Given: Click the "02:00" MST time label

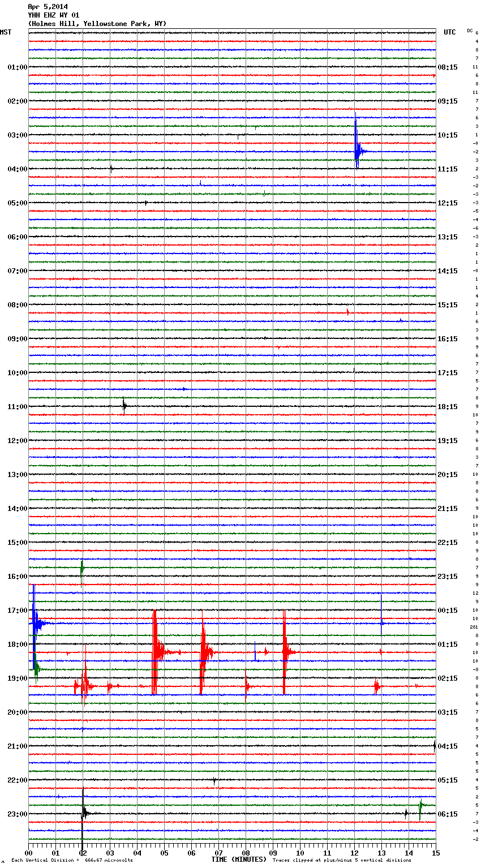Looking at the screenshot, I should (18, 101).
